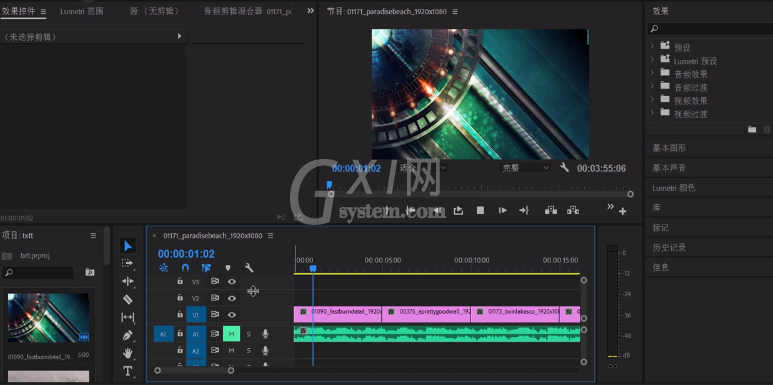
Task: Open the timeline sequence panel menu
Action: [270, 236]
